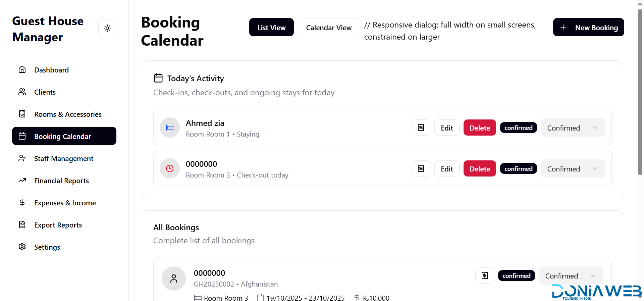Toggle the light/dark theme sun button
Viewport: 644px width, 301px height.
click(x=107, y=28)
